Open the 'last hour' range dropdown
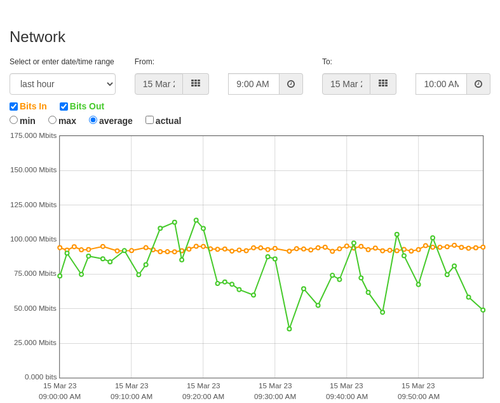 (63, 84)
